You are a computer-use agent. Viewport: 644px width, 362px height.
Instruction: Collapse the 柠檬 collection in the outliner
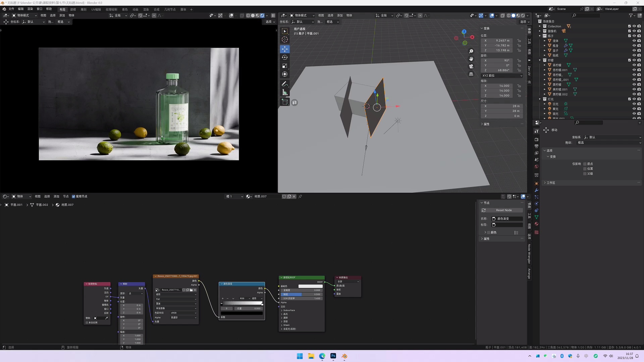point(540,60)
